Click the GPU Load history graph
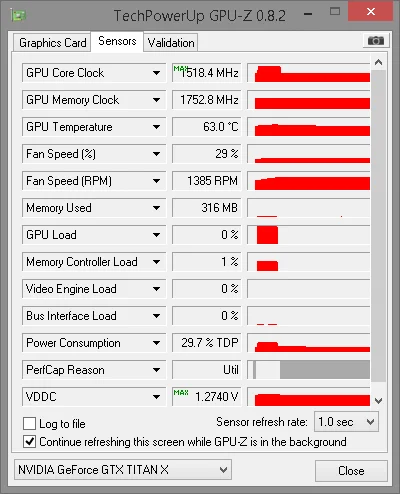Screen dimensions: 400x494 309,235
